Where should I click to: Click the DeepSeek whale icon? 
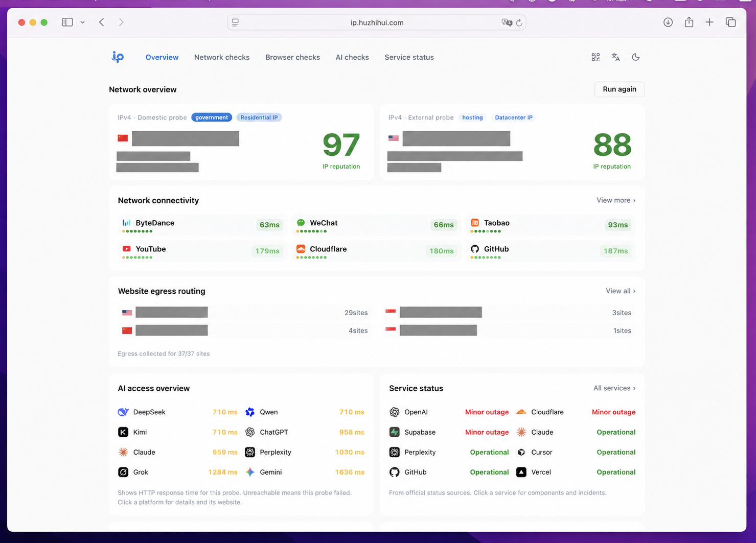(123, 412)
